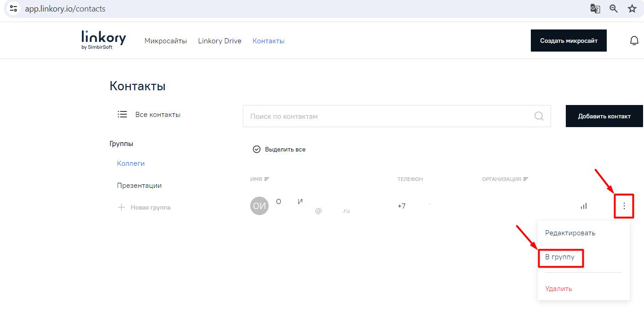Open contact statistics bar chart icon
The width and height of the screenshot is (644, 315).
(x=584, y=206)
